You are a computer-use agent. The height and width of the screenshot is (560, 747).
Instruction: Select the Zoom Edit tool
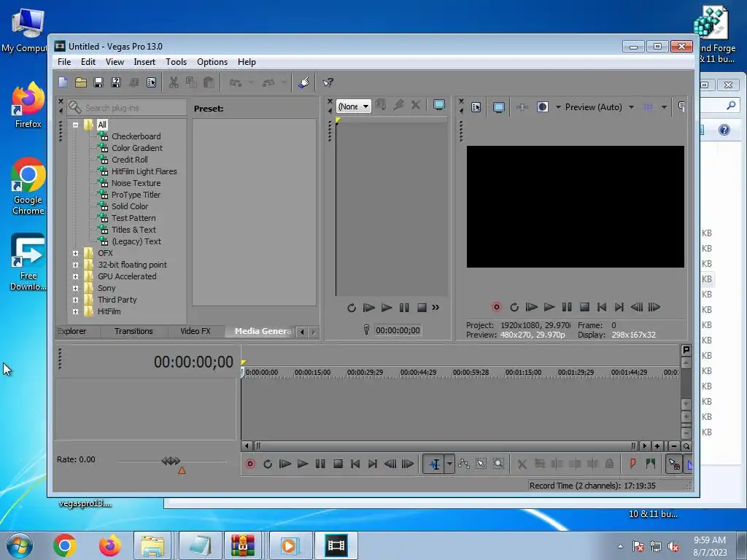pos(498,464)
